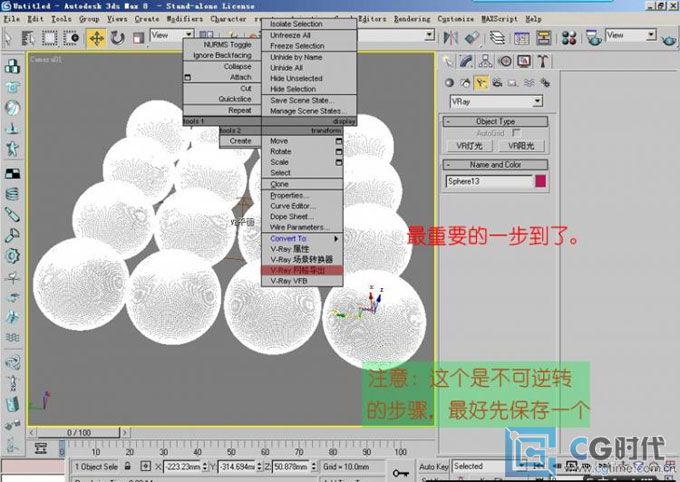Switch to Create command panel tab
Screen dimensions: 680x482
(449, 61)
